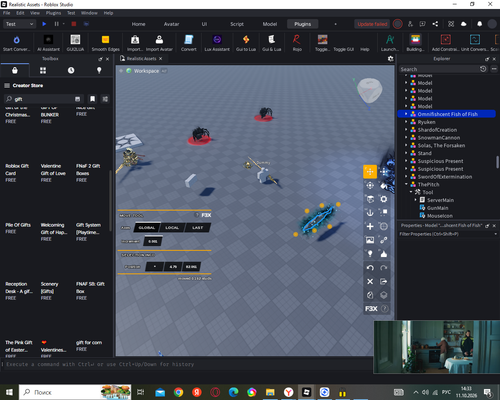500x400 pixels.
Task: Launch the Lux Assistant plugin
Action: [x=217, y=43]
